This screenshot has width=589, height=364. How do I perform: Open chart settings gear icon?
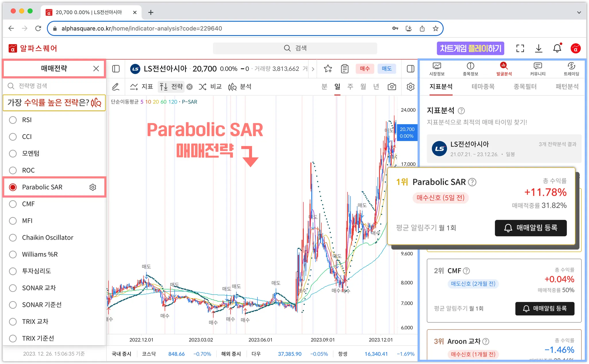click(410, 86)
